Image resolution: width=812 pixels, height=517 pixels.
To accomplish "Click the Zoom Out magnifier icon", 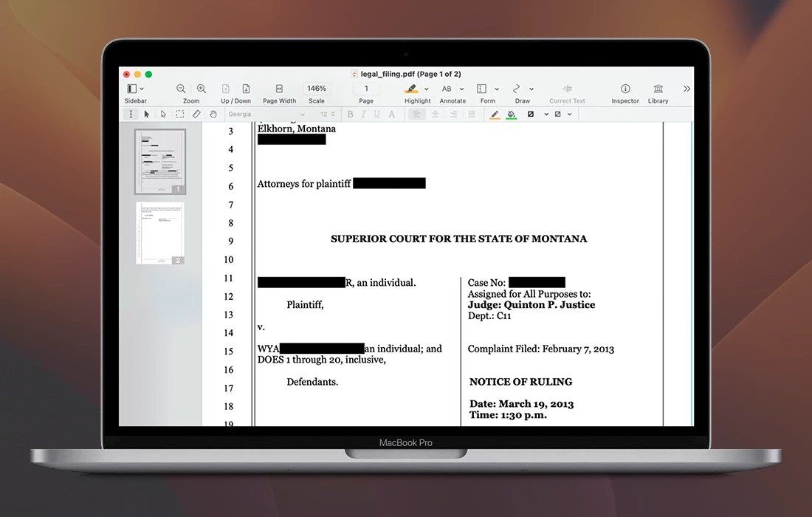I will [182, 89].
